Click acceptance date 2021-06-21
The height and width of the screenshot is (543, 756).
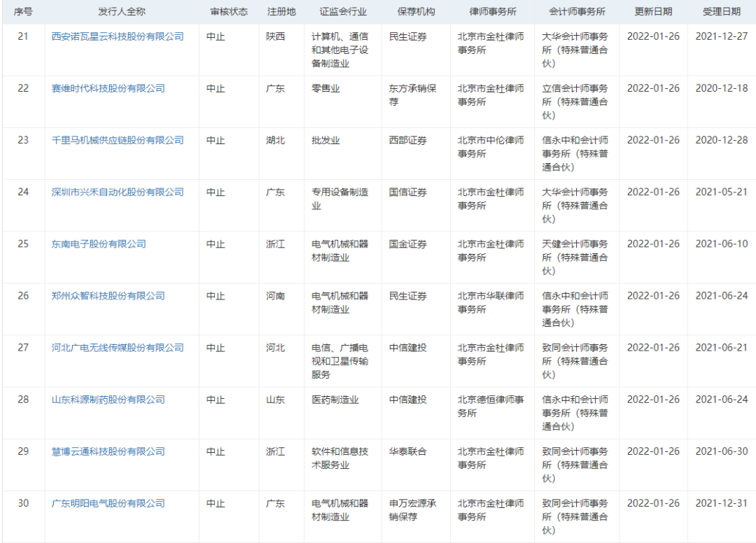pyautogui.click(x=722, y=348)
